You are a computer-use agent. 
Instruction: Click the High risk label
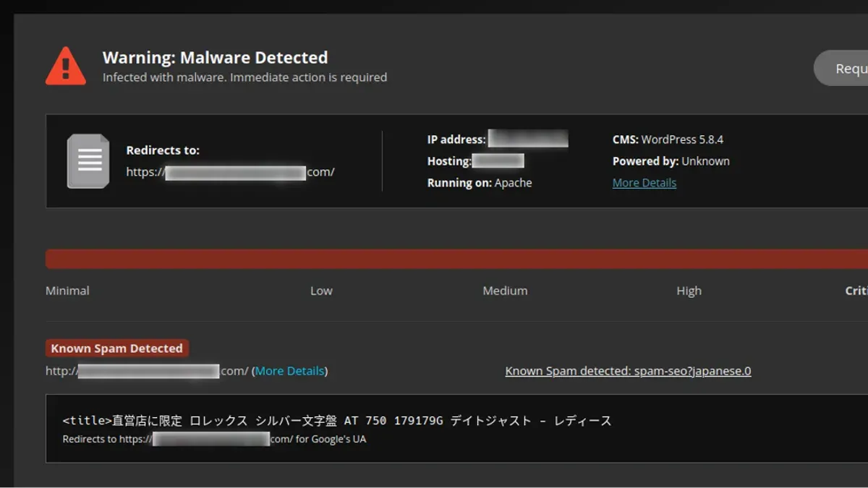coord(689,291)
